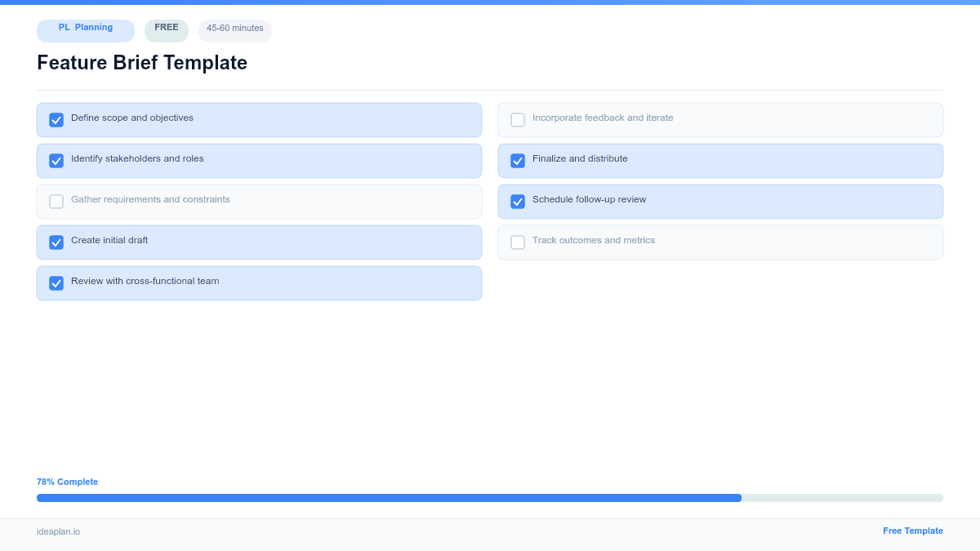The height and width of the screenshot is (551, 980).
Task: Uncheck Review with cross-functional team
Action: 56,282
